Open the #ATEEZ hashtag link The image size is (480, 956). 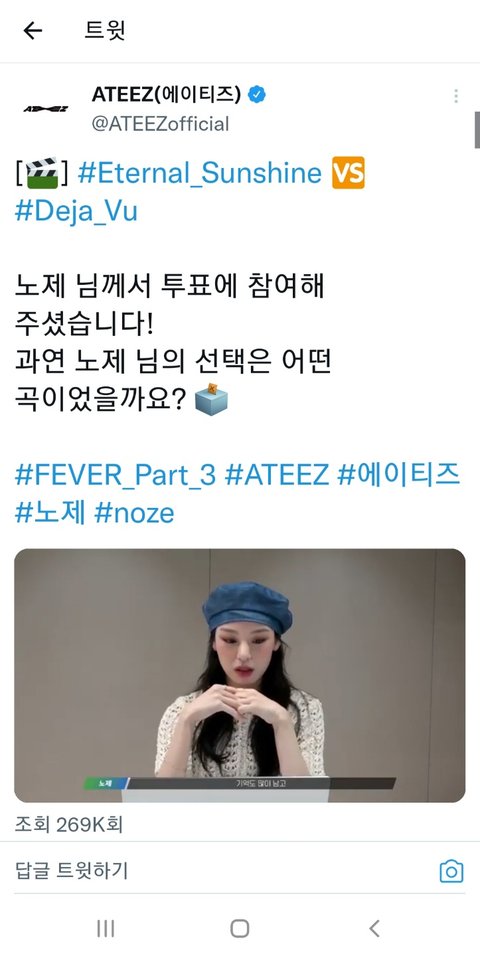278,475
